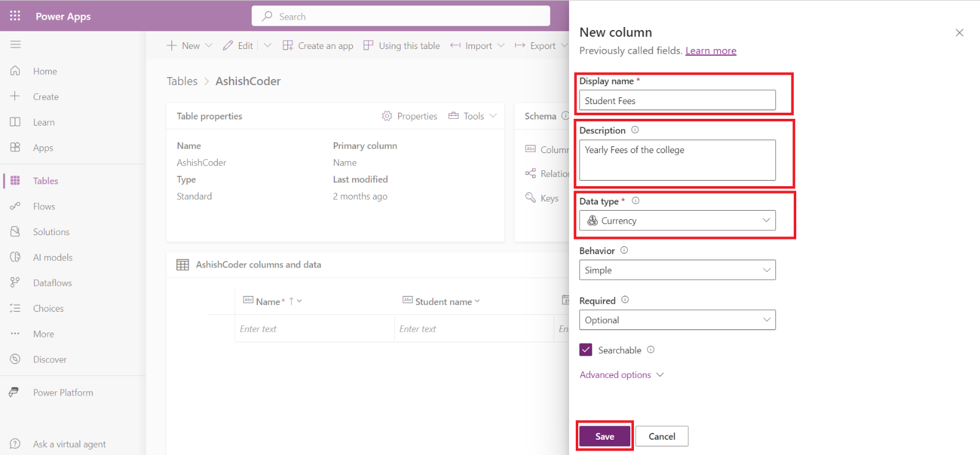Image resolution: width=980 pixels, height=455 pixels.
Task: Click the Display name text field
Action: coord(677,100)
